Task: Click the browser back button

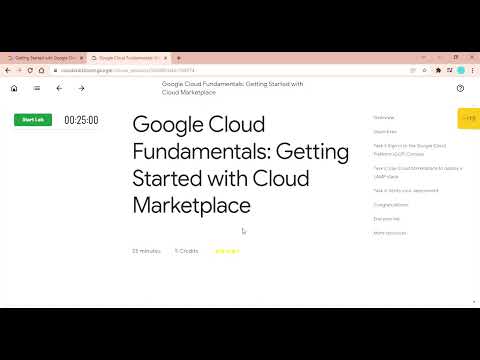Action: (8, 70)
